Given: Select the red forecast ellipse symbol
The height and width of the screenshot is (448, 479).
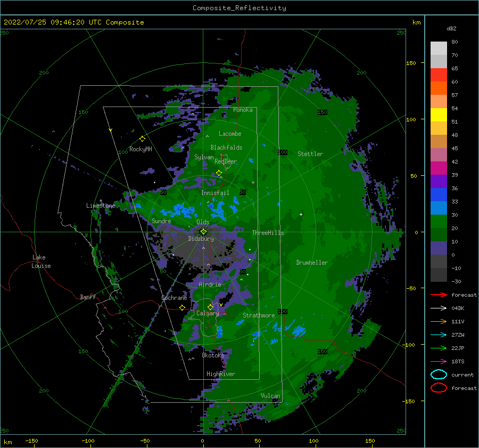Looking at the screenshot, I should [x=439, y=388].
